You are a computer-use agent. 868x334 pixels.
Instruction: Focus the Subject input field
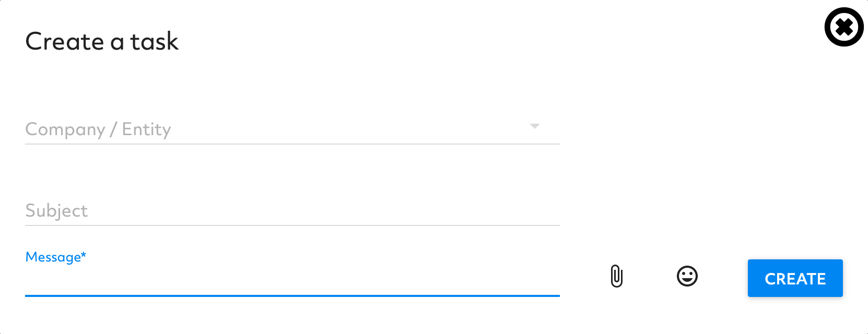(292, 210)
